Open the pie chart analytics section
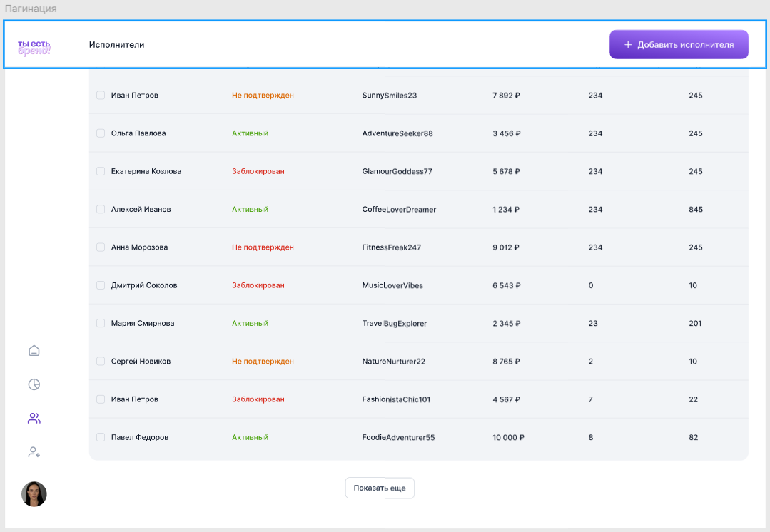 34,384
